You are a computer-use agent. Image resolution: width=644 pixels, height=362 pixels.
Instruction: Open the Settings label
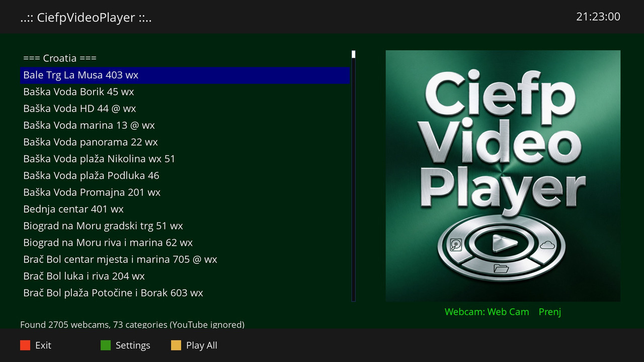point(133,345)
